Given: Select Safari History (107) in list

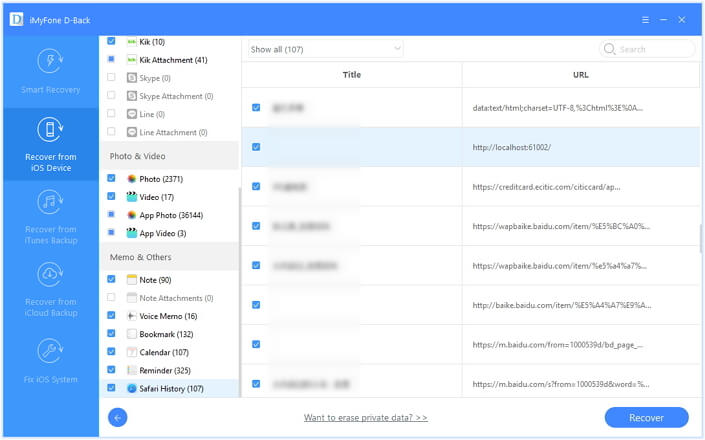Looking at the screenshot, I should [170, 388].
